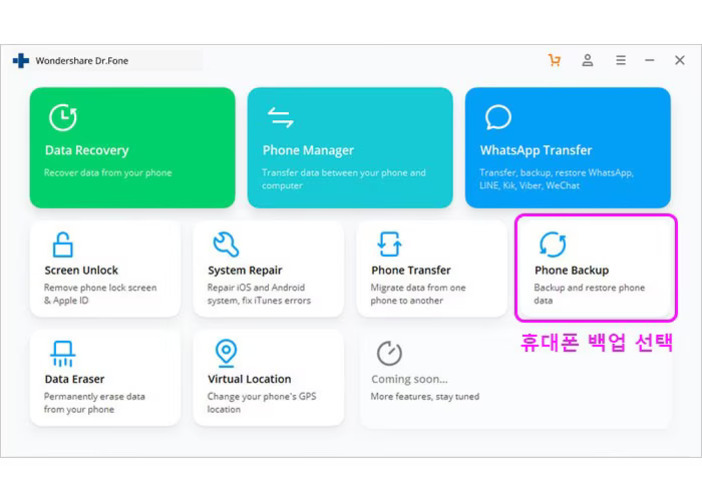
Task: Select the Phone Manager title
Action: click(308, 150)
